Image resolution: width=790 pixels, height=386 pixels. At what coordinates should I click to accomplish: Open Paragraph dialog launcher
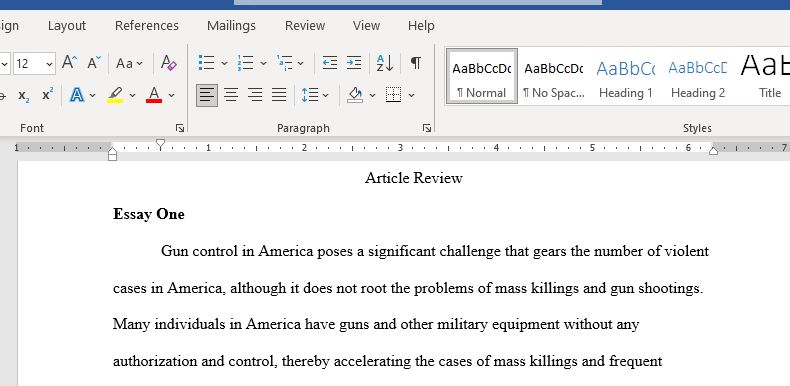click(x=427, y=128)
